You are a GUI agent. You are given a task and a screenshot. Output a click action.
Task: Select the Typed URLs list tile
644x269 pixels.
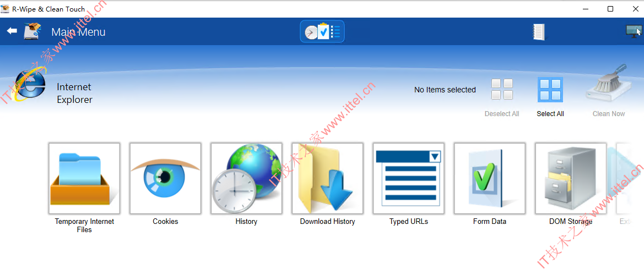click(x=409, y=178)
